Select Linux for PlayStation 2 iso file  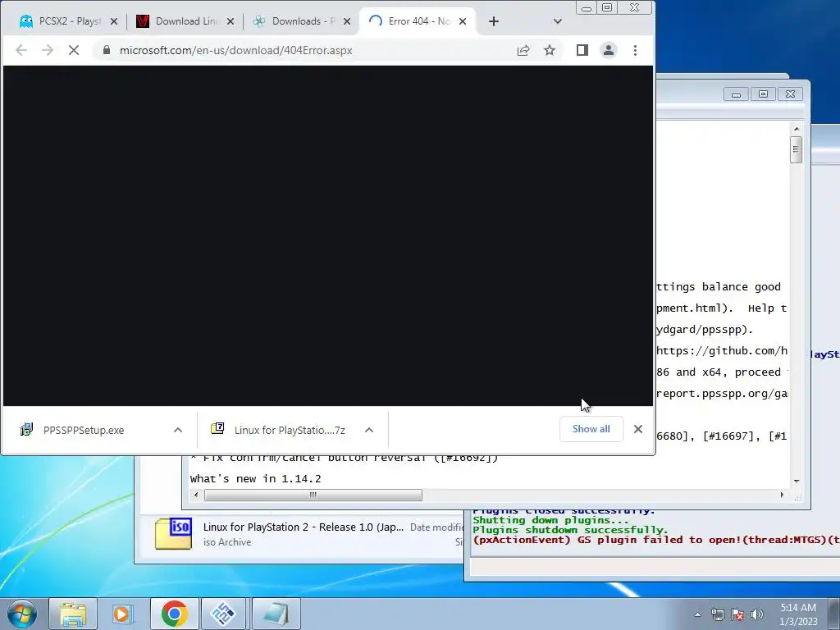click(303, 533)
